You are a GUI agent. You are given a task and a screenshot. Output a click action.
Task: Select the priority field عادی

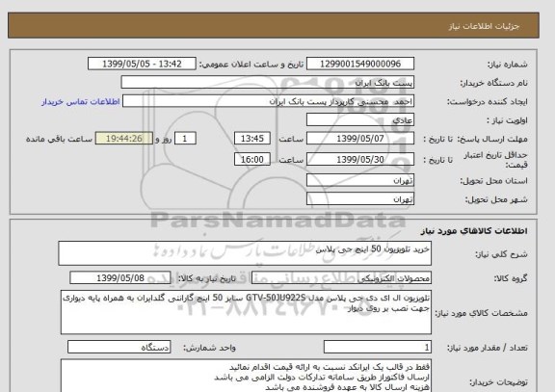click(360, 120)
